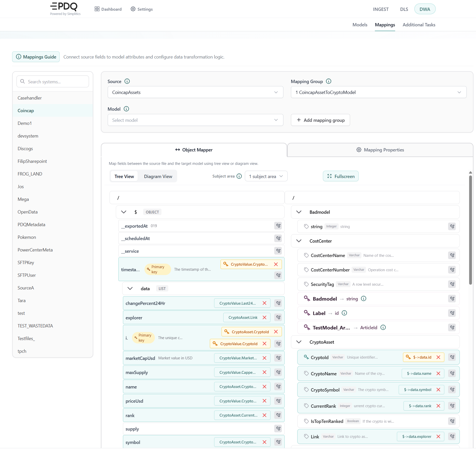The width and height of the screenshot is (476, 449).
Task: Click the Source info icon
Action: click(x=127, y=81)
